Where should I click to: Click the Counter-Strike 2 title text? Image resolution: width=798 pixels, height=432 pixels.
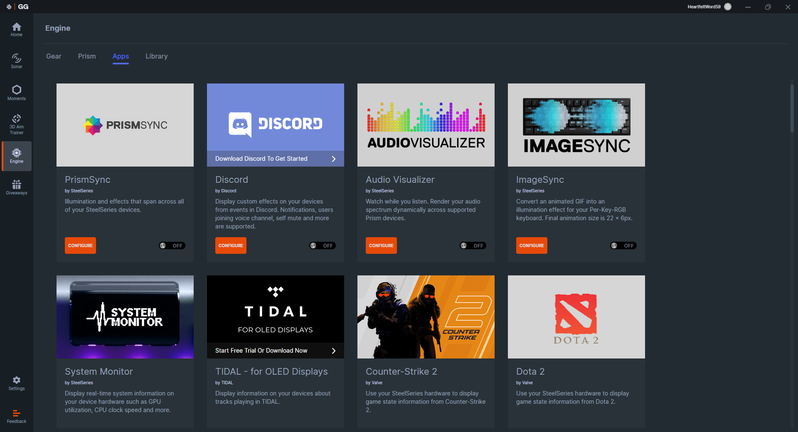[x=402, y=371]
